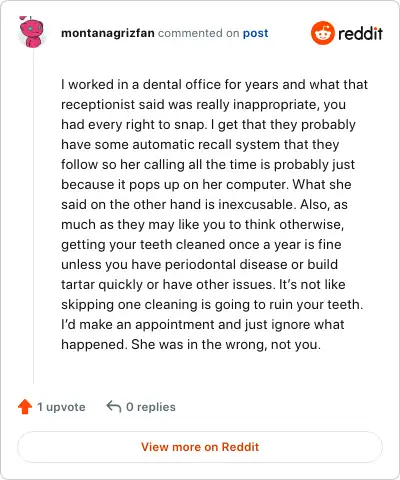The width and height of the screenshot is (400, 480).
Task: Click the "0 replies" label
Action: click(151, 407)
